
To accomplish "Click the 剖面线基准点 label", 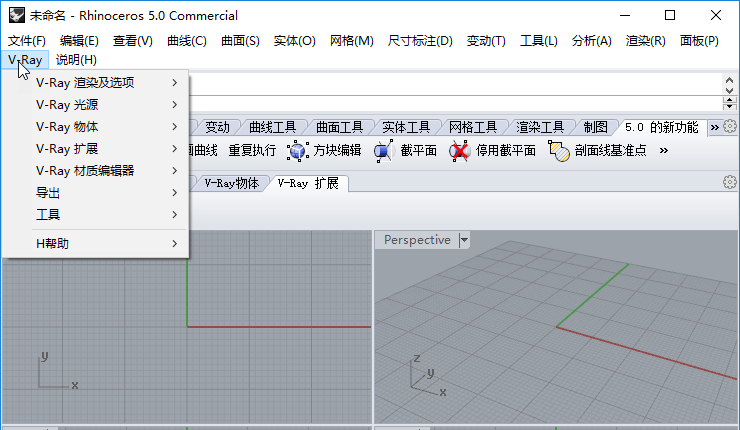I will click(610, 151).
